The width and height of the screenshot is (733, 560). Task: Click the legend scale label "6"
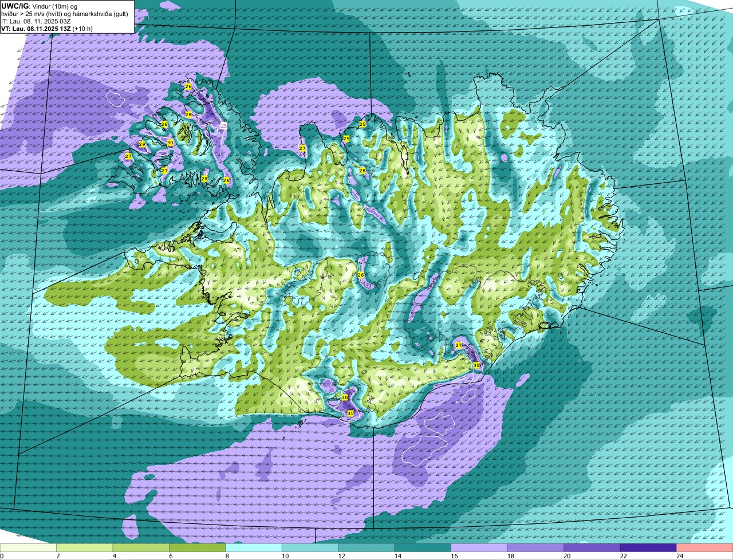coord(170,556)
